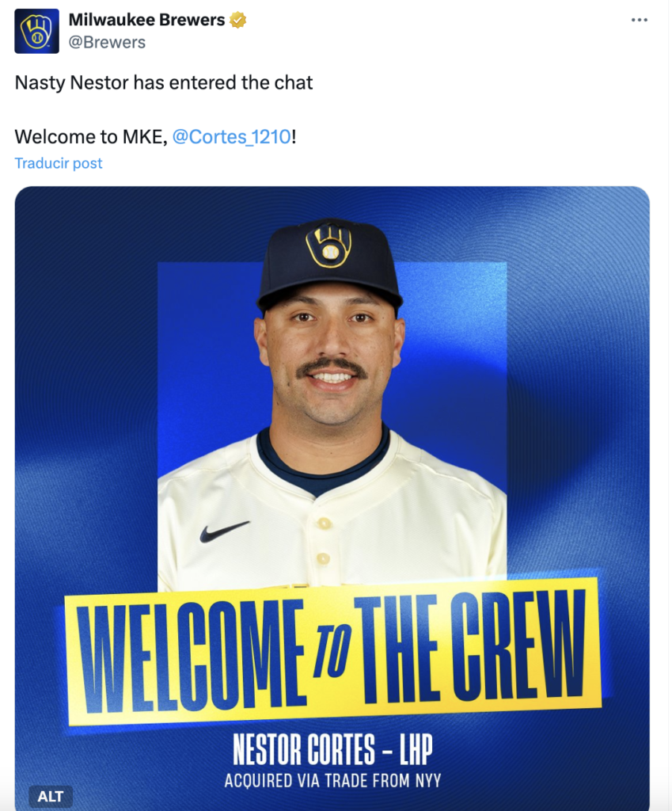Click the Brewers profile avatar
Viewport: 672px width, 811px height.
36,31
